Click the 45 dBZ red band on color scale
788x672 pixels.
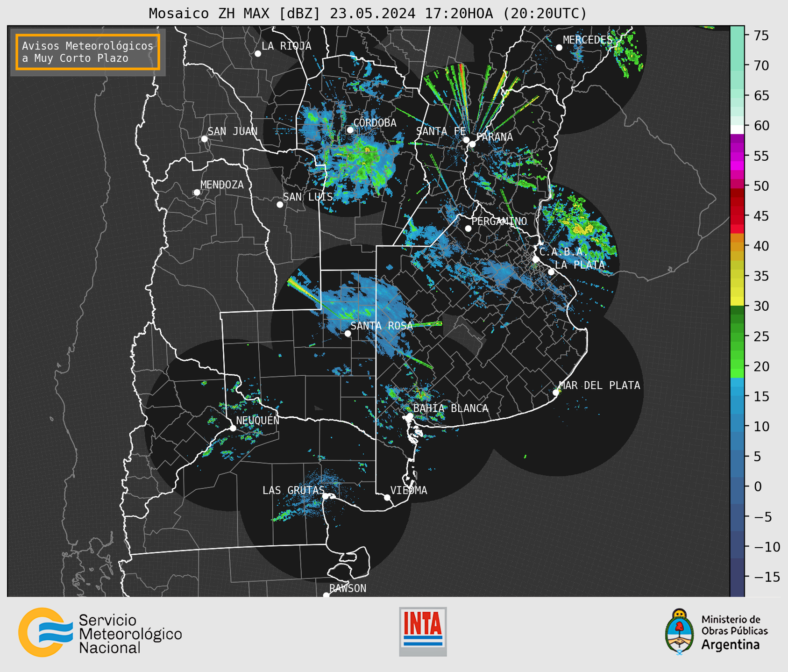click(737, 216)
